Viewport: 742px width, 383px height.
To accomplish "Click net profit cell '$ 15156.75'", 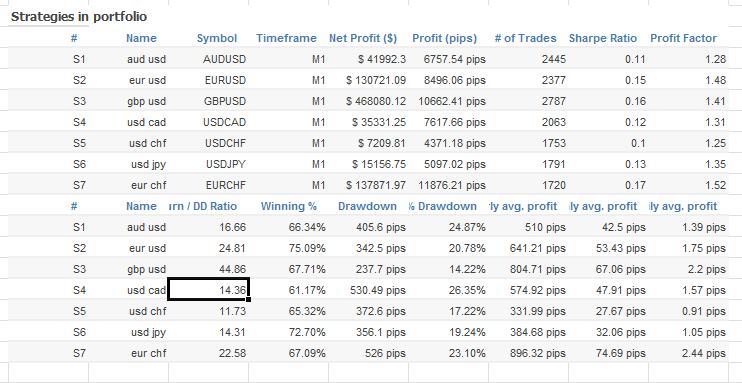I will point(379,164).
